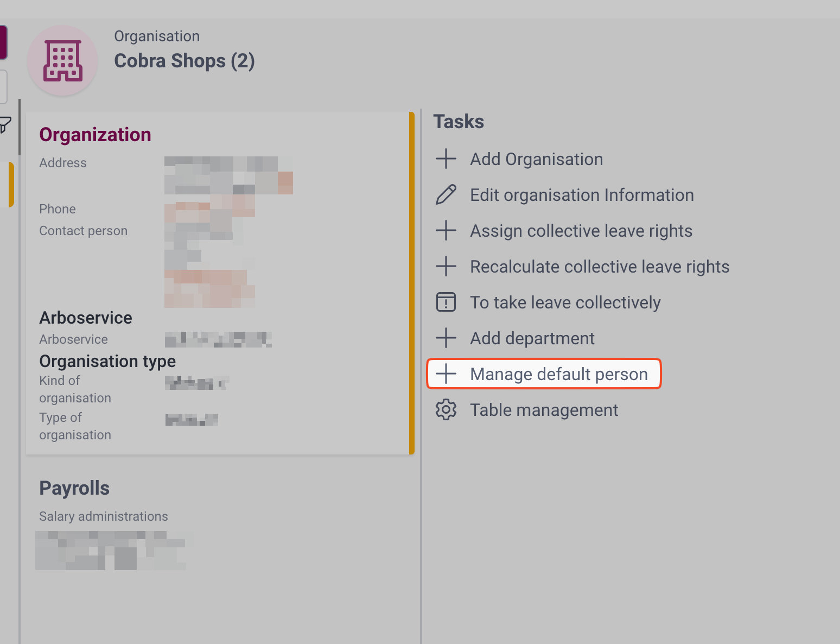Click plus icon next to Assign collective leave rights
840x644 pixels.
(446, 231)
